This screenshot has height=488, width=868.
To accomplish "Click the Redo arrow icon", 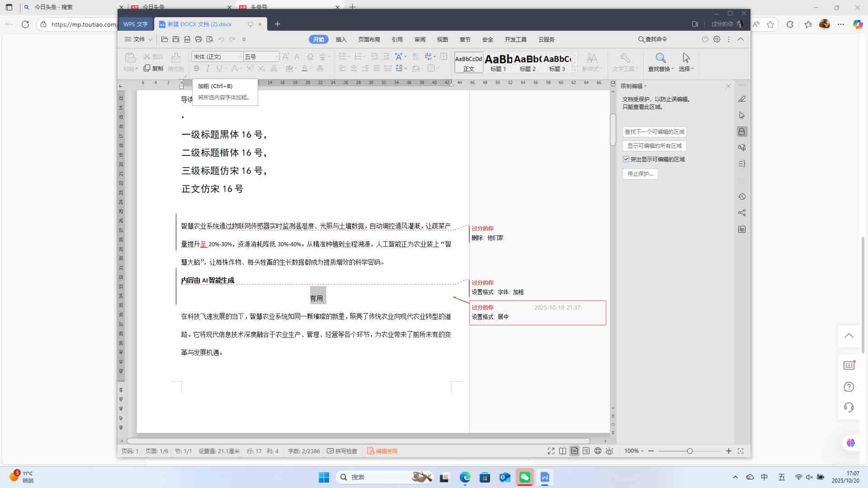I will (232, 39).
